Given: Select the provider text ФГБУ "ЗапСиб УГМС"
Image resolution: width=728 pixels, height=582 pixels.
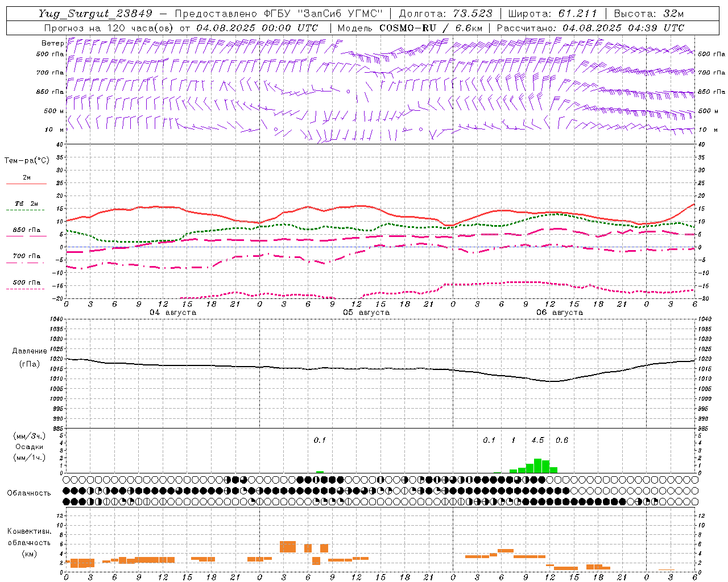Looking at the screenshot, I should (x=324, y=14).
